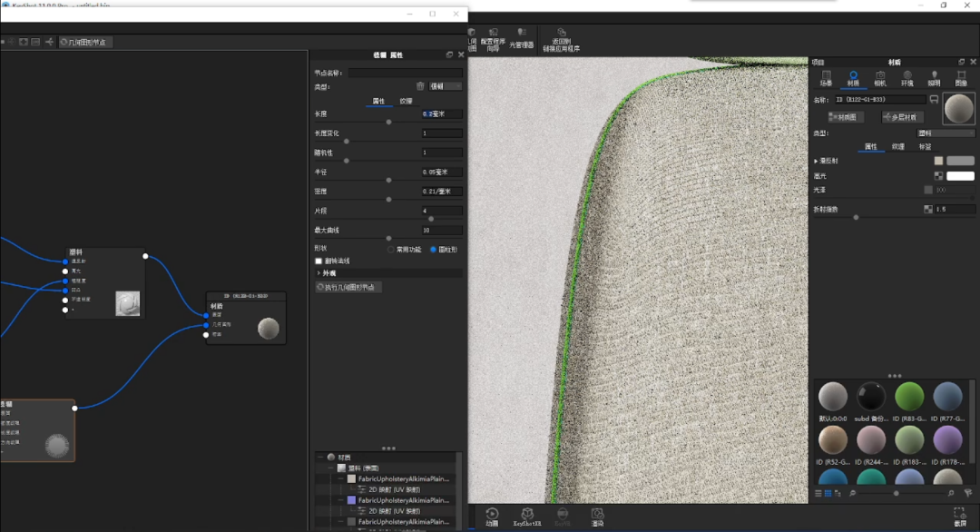The width and height of the screenshot is (980, 532).
Task: Collapse the 塑料 (表面) tree node
Action: point(331,468)
